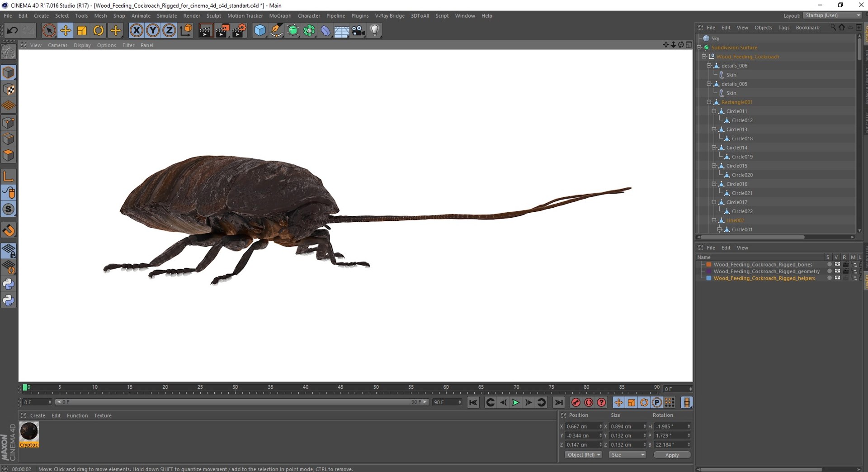Open the Material Manager Create menu

tap(38, 415)
